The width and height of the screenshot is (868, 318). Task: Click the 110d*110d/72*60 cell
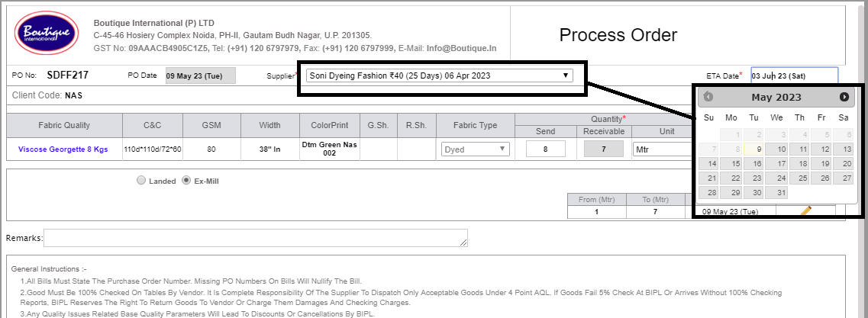(x=152, y=149)
